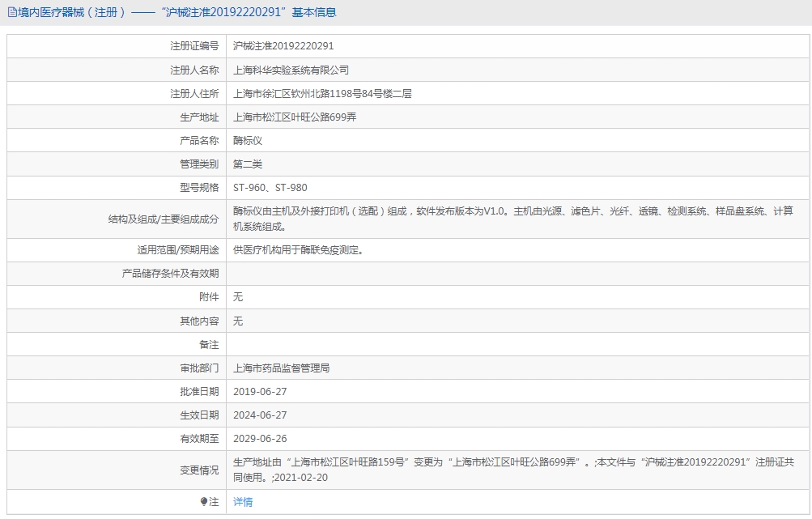
Task: Click the 管理类别 label
Action: [199, 164]
